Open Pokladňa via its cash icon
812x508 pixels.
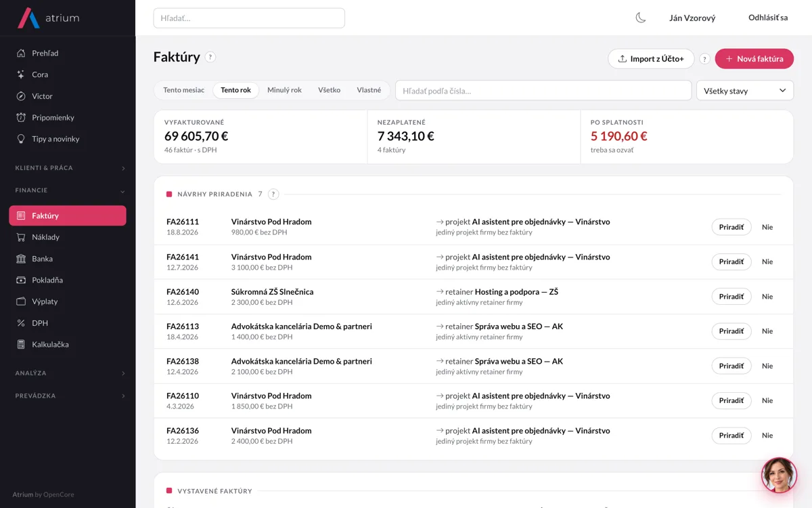click(x=21, y=280)
